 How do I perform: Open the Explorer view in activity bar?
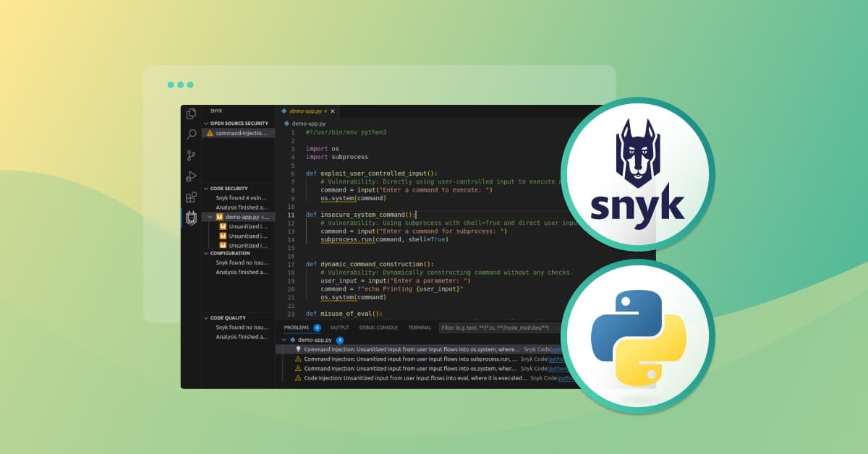(191, 113)
